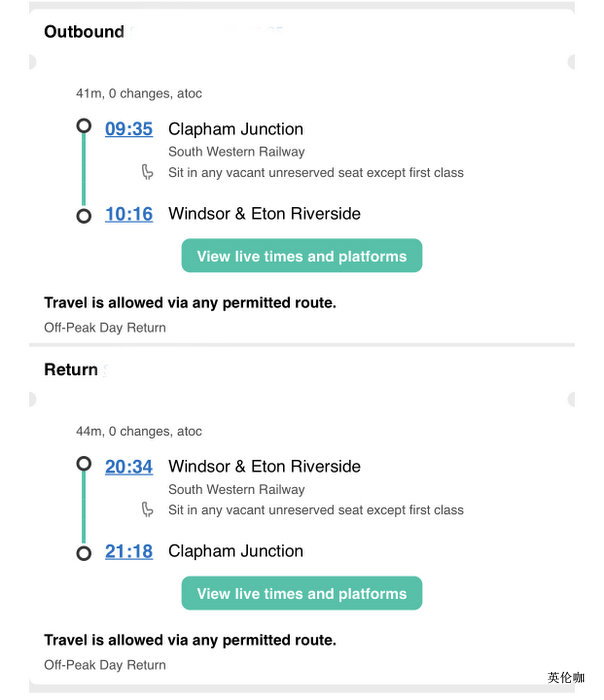This screenshot has width=604, height=700.
Task: Open the 20:34 departure time link
Action: point(129,466)
